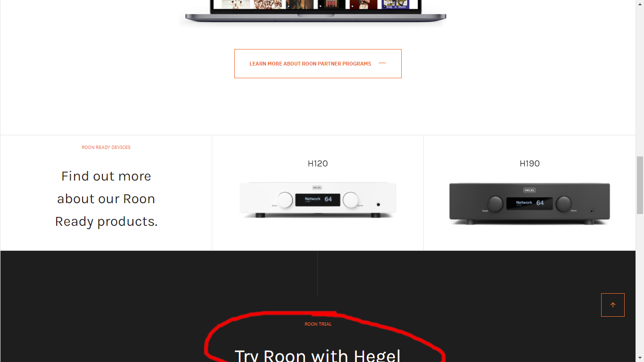Screen dimensions: 644x362
Task: Select the black H190 amplifier image
Action: tap(529, 204)
